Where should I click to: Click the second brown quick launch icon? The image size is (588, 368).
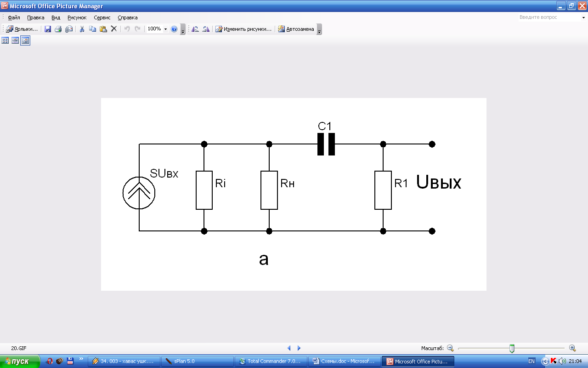pyautogui.click(x=60, y=361)
